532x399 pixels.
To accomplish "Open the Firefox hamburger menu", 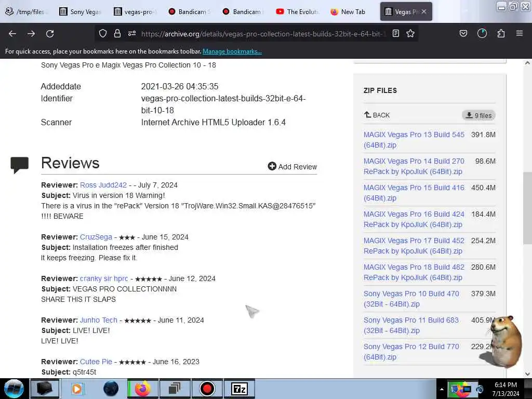I will (520, 33).
